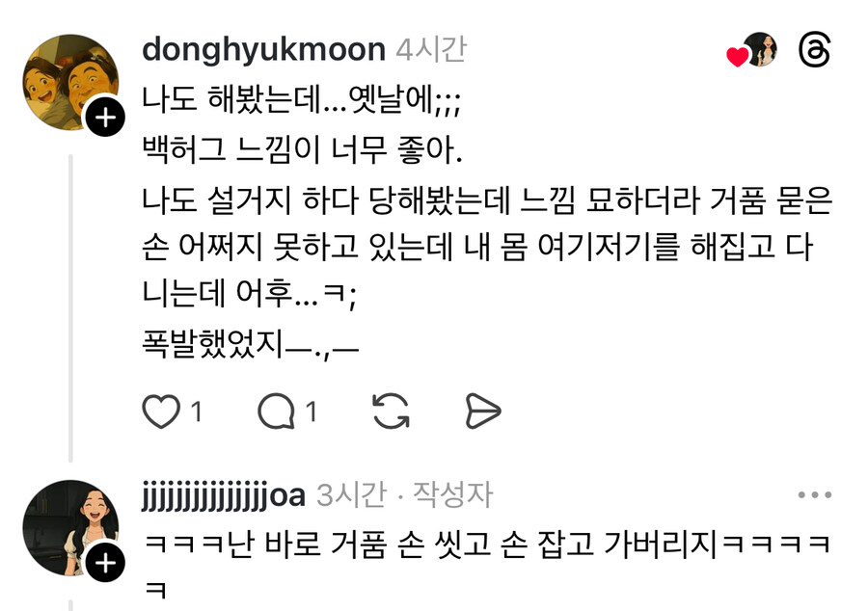
Task: Click the reply count next to bubble
Action: (312, 412)
